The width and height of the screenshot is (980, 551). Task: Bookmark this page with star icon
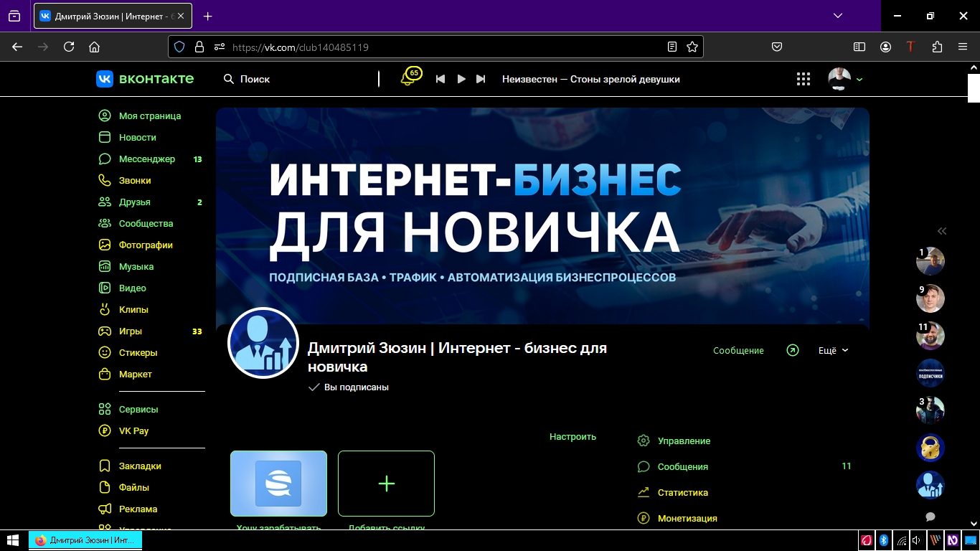point(692,47)
